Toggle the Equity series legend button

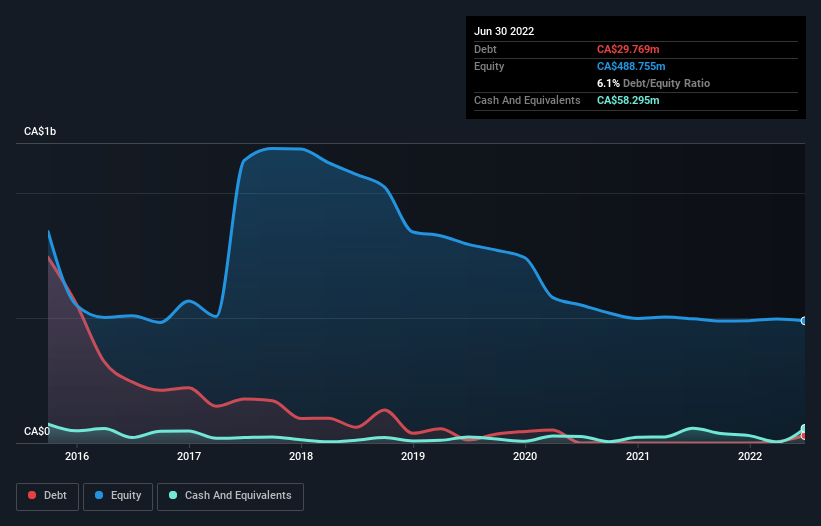(x=118, y=496)
